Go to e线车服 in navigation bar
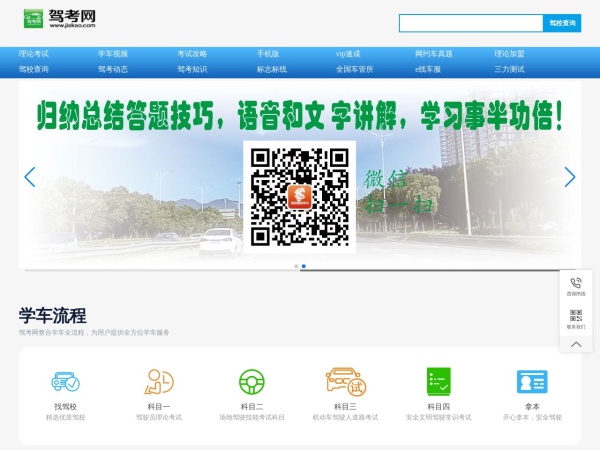600x450 pixels. coord(428,69)
